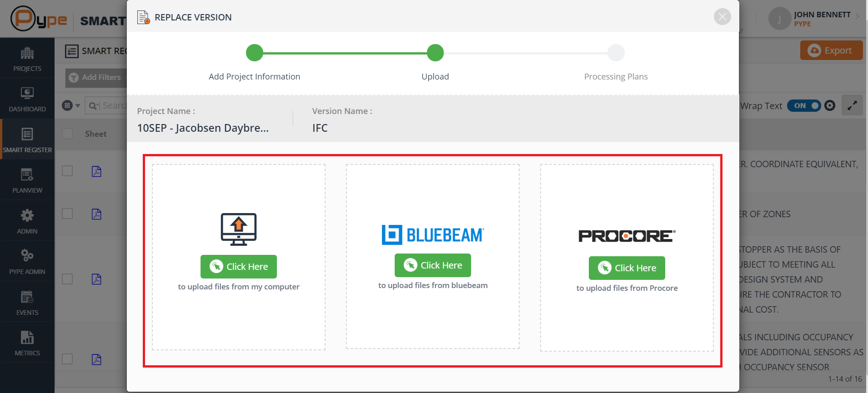868x393 pixels.
Task: Click the orange Export button
Action: tap(831, 50)
